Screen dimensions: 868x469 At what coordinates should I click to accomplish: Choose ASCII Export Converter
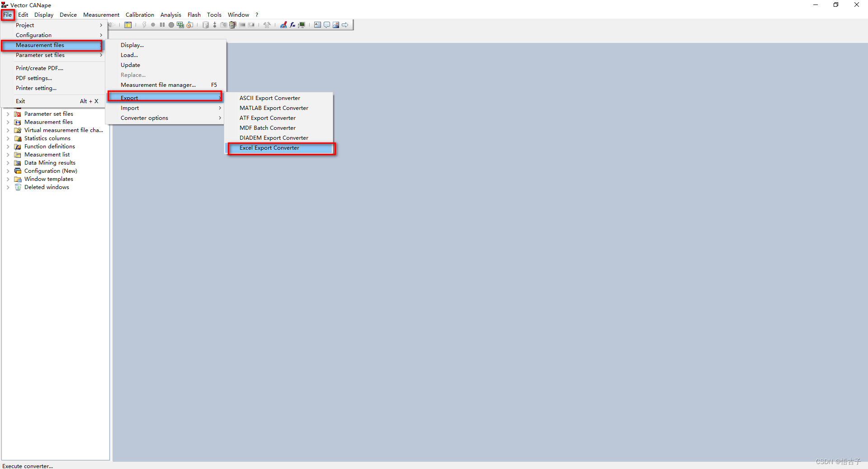[x=279, y=98]
